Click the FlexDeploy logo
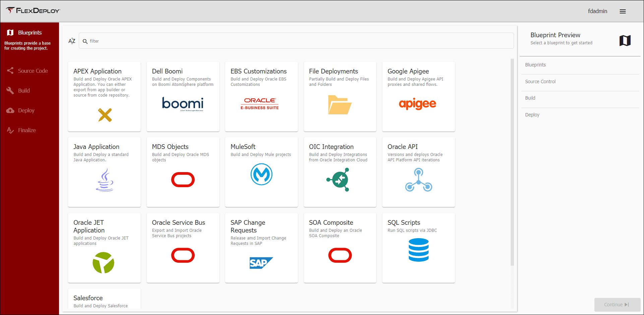The width and height of the screenshot is (644, 315). click(33, 10)
